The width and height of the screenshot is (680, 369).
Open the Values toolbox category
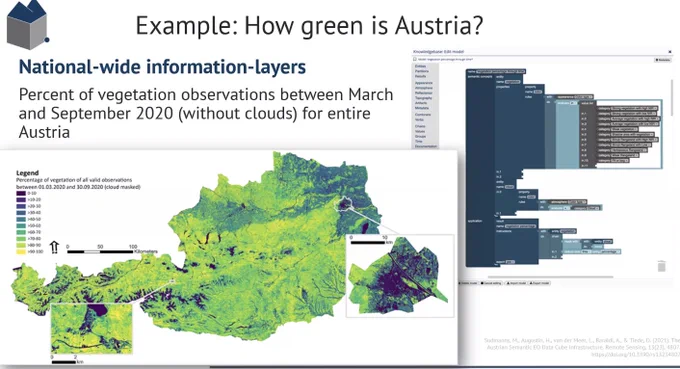(420, 131)
